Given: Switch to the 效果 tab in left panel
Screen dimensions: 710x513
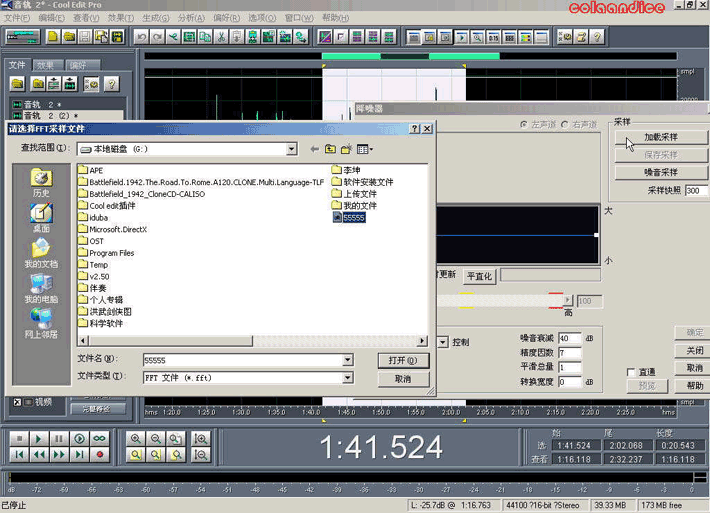Looking at the screenshot, I should [x=46, y=65].
